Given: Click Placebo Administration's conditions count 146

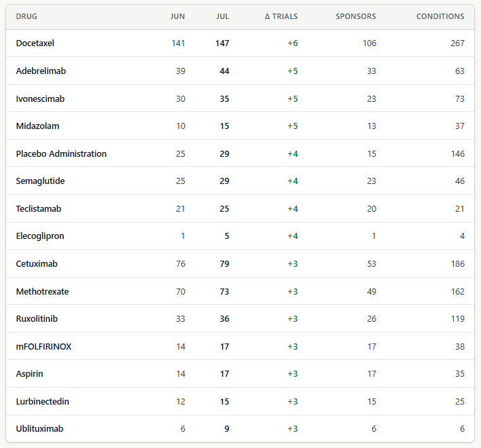Looking at the screenshot, I should 458,154.
